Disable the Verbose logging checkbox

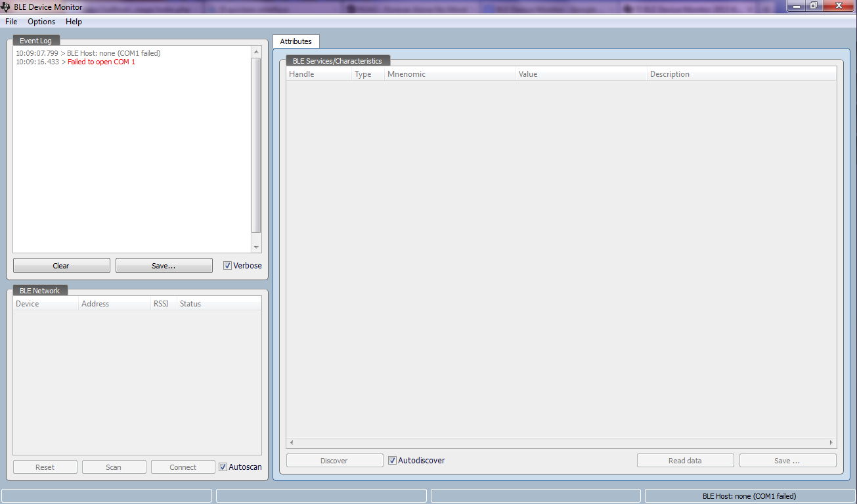[x=227, y=265]
